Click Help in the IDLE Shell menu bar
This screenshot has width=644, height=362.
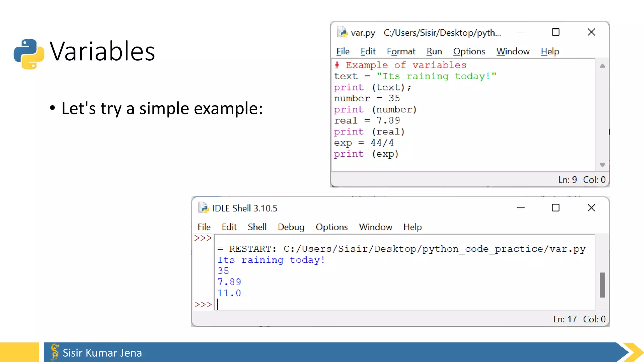[x=412, y=227]
